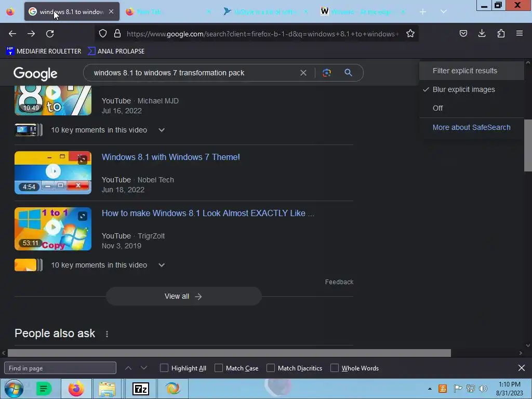Click the View all videos button
Screen dimensions: 532x399
[x=183, y=296]
